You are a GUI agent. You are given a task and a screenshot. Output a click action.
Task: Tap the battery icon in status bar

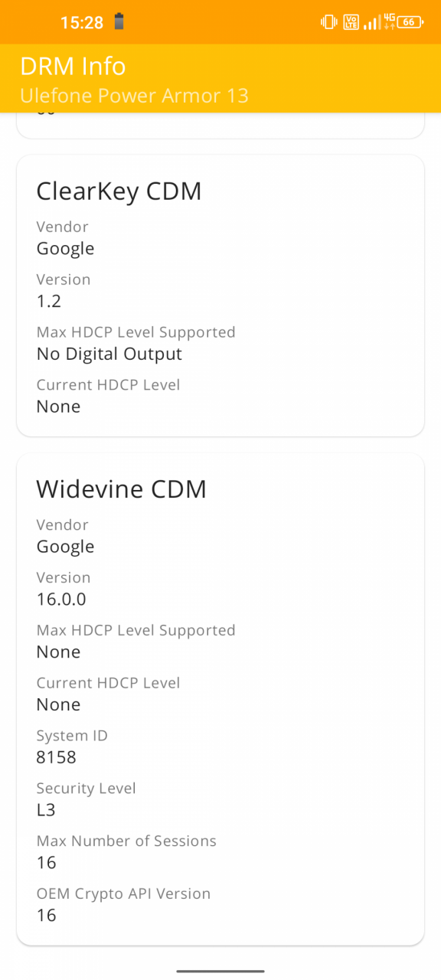click(119, 21)
